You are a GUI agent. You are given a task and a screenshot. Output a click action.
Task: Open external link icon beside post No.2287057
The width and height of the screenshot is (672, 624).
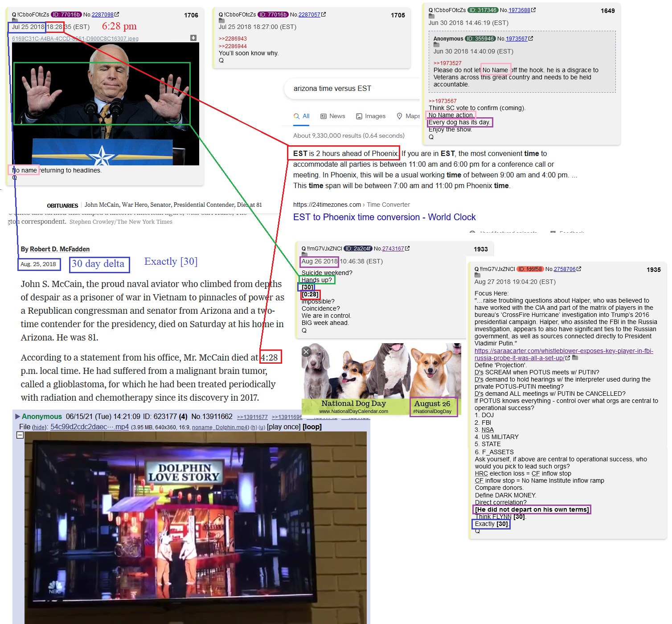click(x=324, y=14)
